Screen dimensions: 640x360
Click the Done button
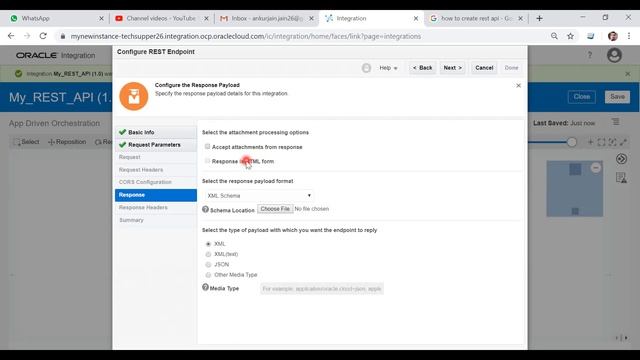pyautogui.click(x=511, y=68)
